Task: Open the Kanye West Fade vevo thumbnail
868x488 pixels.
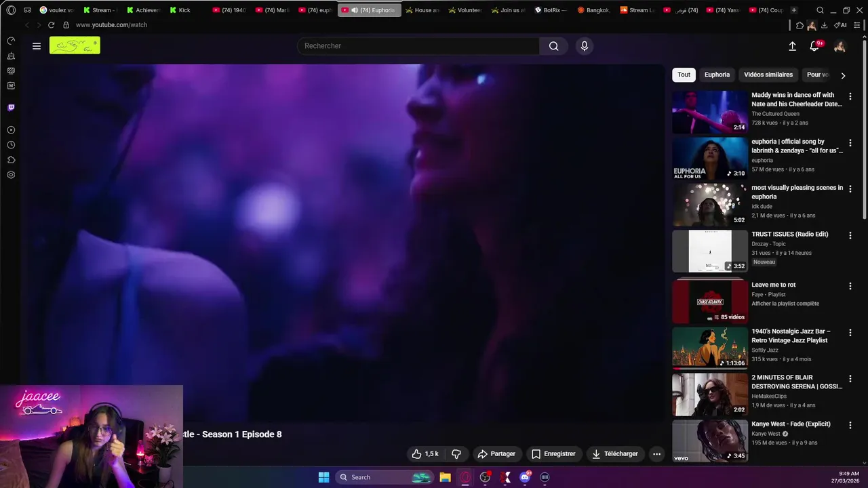Action: 710,441
